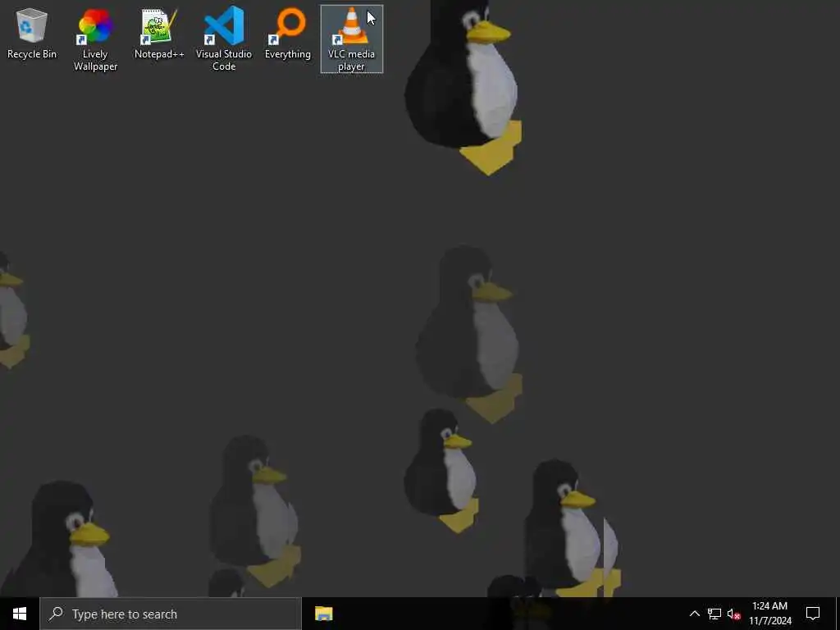Show hidden system tray icons
Screen dimensions: 840x630
pos(694,614)
